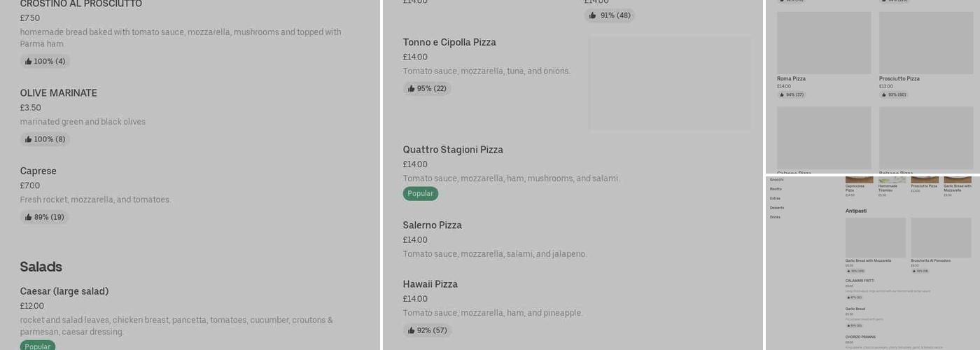
Task: Select Desserts in the category sidebar
Action: pos(777,208)
